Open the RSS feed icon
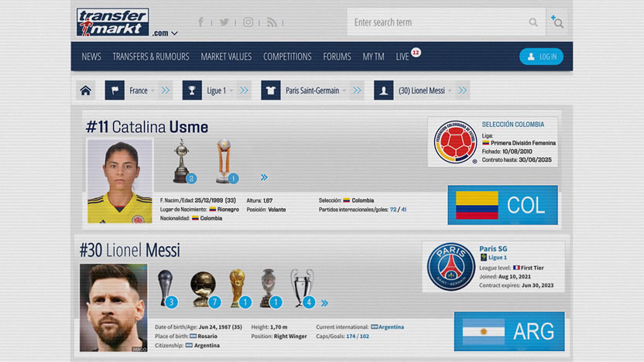Viewport: 644px width, 362px height. [x=272, y=22]
